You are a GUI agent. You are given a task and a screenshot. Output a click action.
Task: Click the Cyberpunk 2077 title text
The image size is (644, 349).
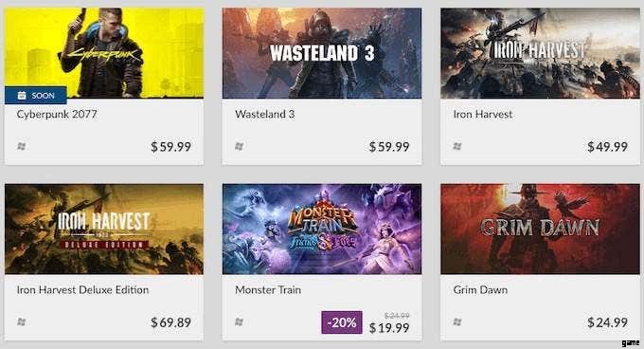click(57, 114)
